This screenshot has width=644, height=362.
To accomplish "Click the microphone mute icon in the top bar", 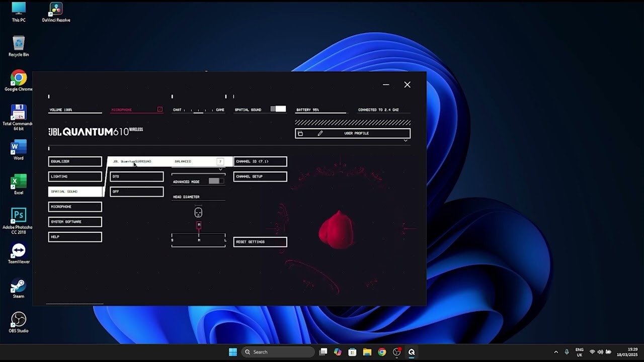I will pyautogui.click(x=160, y=109).
